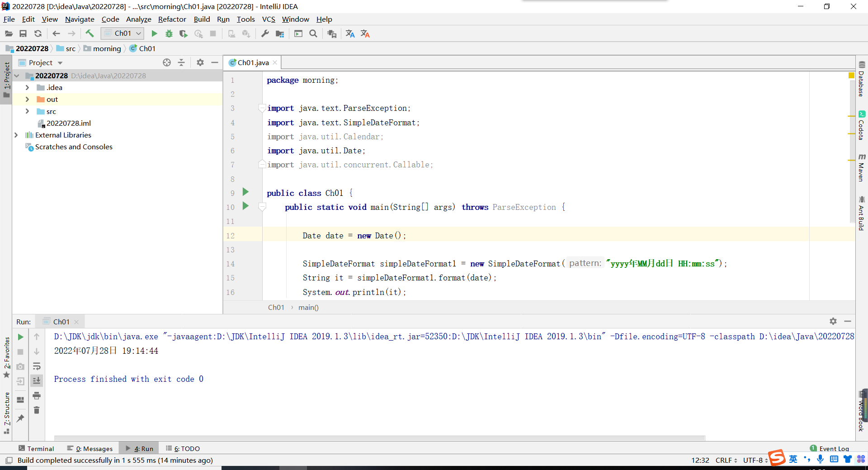Click the Print icon in Run panel
This screenshot has width=868, height=470.
coord(37,396)
